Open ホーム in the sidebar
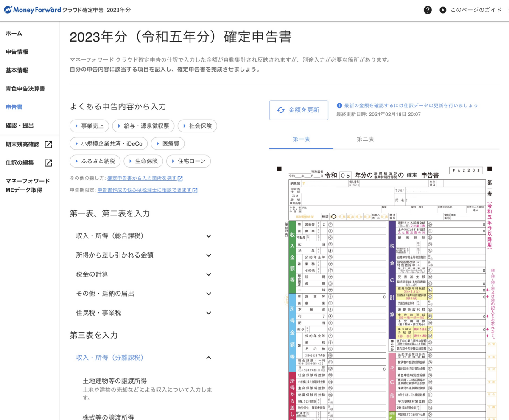 (x=14, y=34)
